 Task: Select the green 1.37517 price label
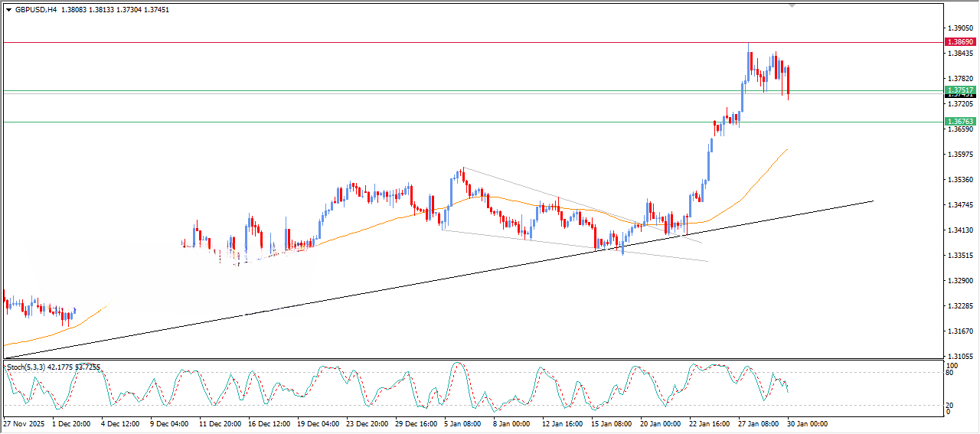[x=960, y=90]
